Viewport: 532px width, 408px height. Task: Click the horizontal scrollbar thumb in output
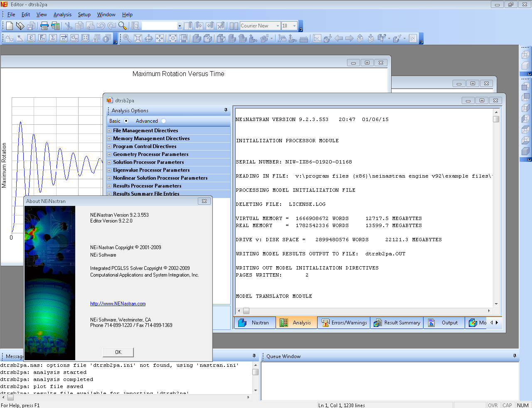click(x=246, y=311)
